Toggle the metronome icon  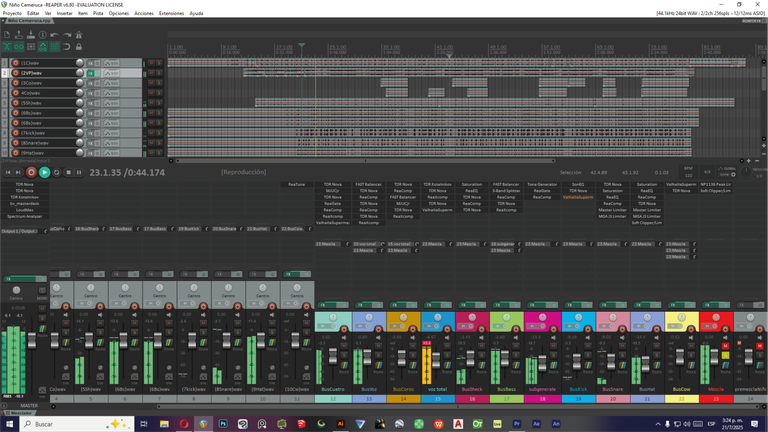pos(78,35)
